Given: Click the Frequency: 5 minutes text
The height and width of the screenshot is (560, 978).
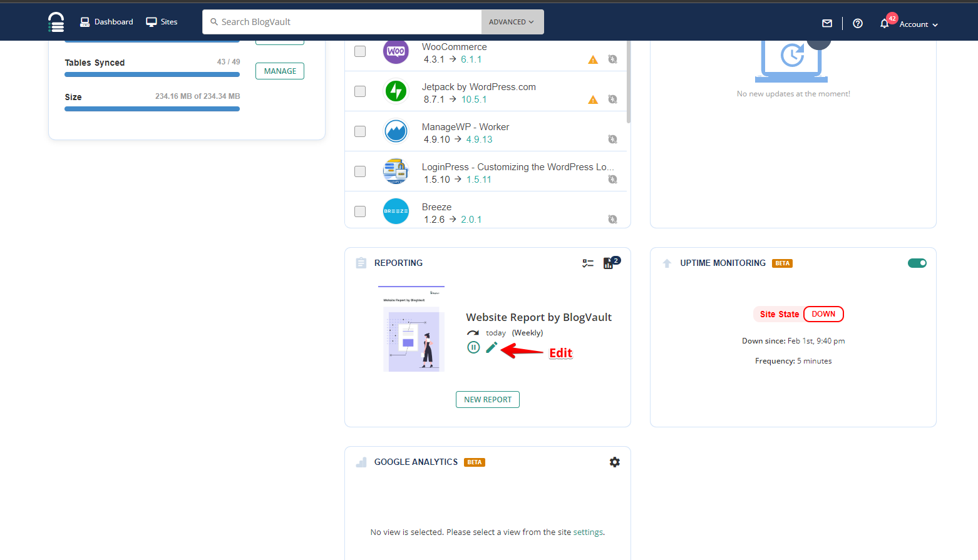Looking at the screenshot, I should click(x=793, y=361).
